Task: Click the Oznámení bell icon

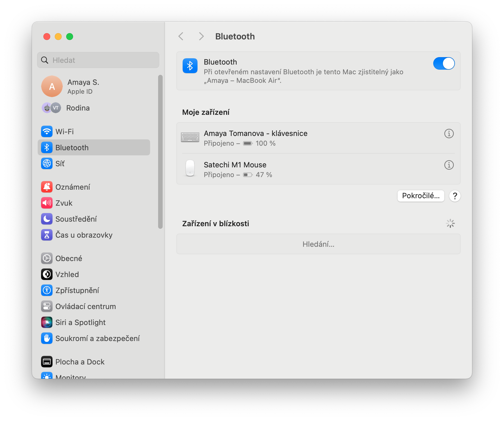Action: (x=47, y=187)
